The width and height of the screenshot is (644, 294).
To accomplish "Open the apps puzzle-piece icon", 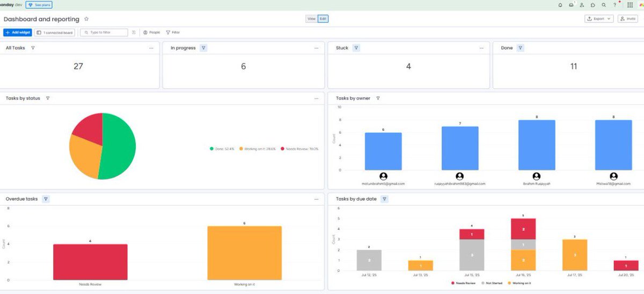I will [x=593, y=5].
